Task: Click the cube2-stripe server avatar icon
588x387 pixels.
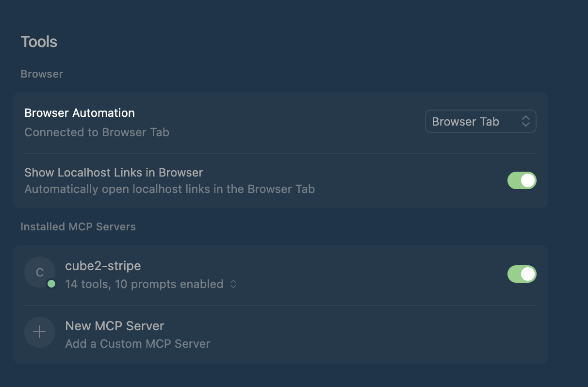Action: click(x=40, y=272)
